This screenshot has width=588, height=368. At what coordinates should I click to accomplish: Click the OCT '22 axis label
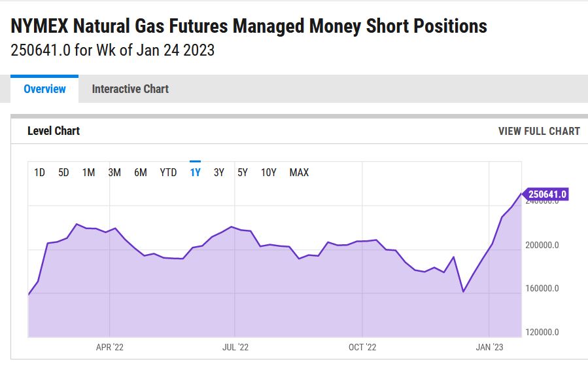(362, 347)
